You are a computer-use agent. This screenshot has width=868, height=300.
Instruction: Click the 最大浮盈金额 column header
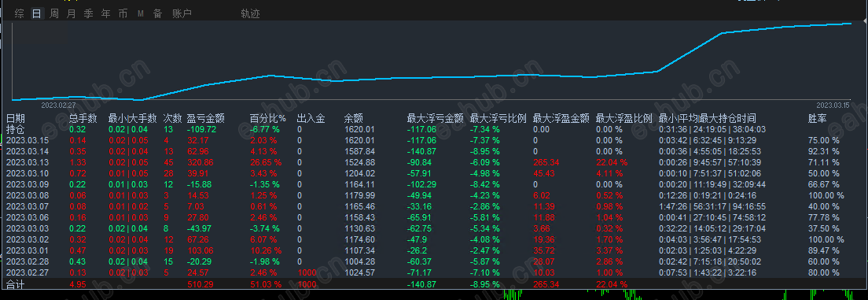click(561, 118)
